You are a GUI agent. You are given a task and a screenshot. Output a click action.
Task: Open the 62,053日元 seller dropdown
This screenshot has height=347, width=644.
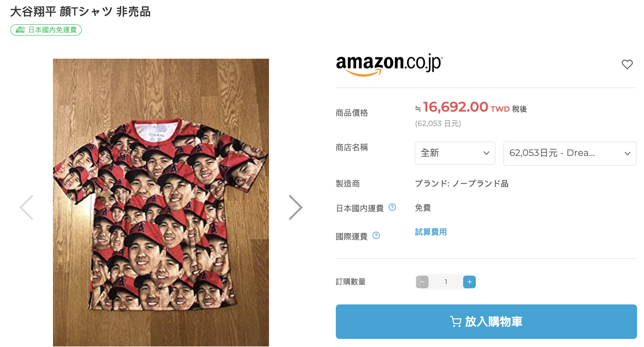[570, 153]
